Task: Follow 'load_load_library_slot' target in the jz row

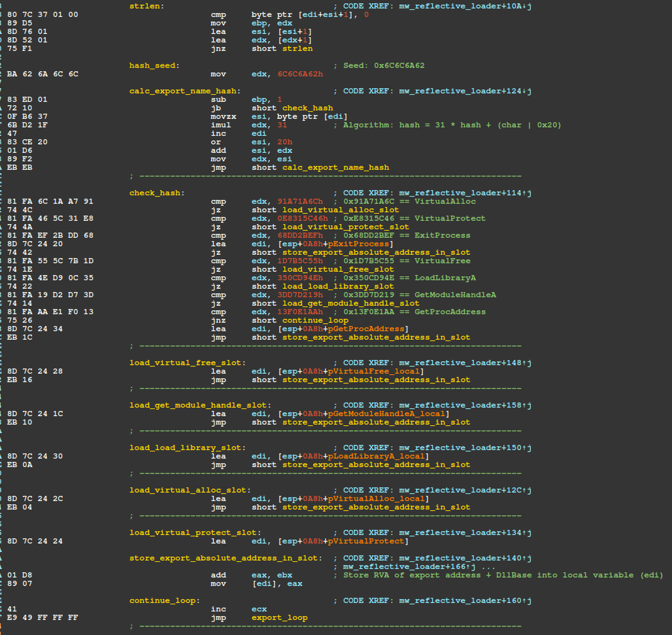Action: pyautogui.click(x=338, y=286)
